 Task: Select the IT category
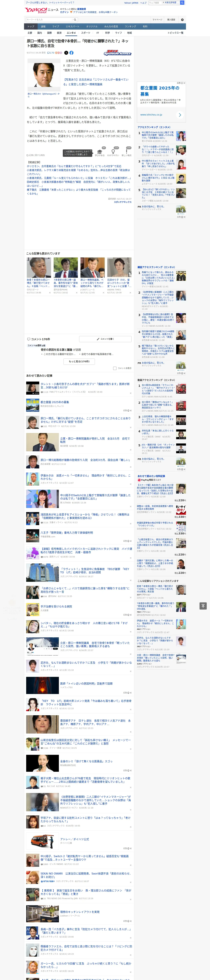pos(98,33)
